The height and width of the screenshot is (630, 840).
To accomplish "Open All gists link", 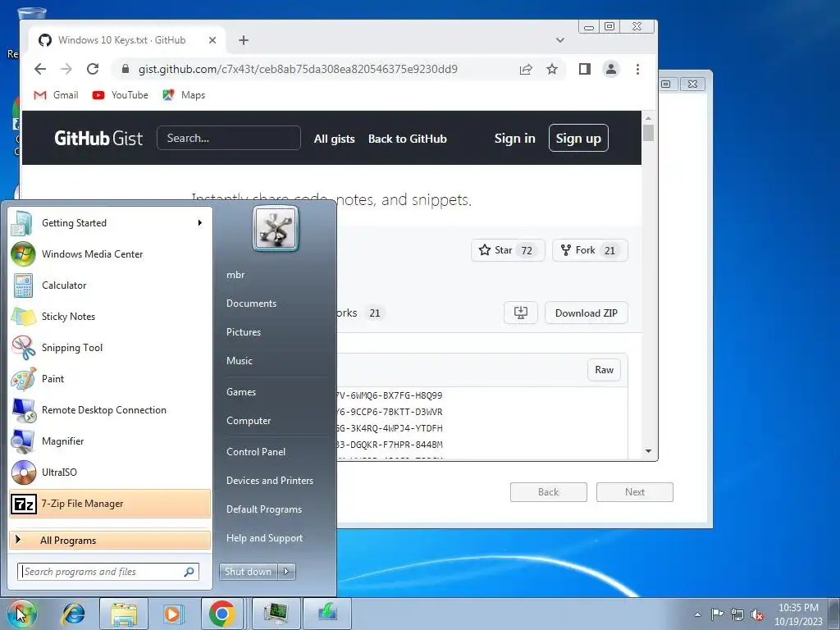I will (x=335, y=139).
